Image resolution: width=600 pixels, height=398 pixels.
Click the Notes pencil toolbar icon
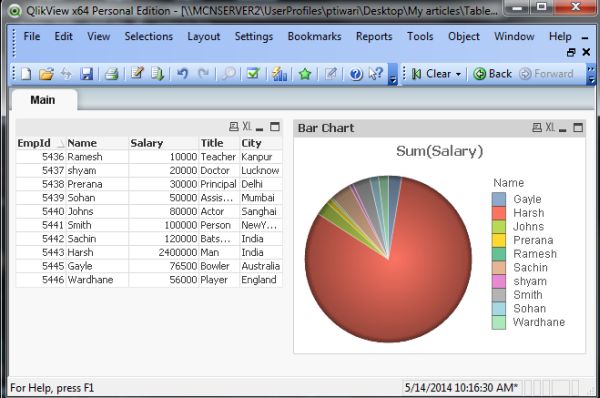[331, 73]
